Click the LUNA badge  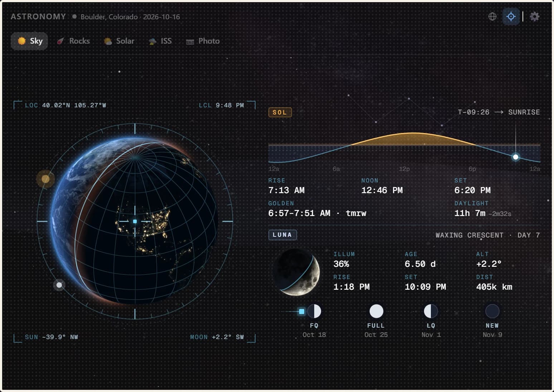[282, 235]
